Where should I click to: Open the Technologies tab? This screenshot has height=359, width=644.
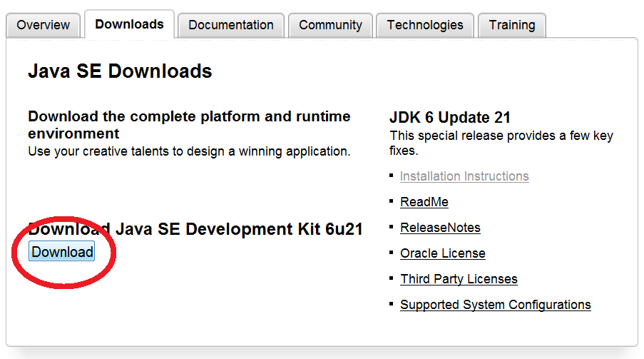click(x=425, y=25)
